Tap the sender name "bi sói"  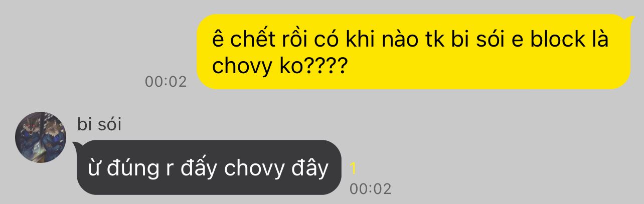(99, 124)
